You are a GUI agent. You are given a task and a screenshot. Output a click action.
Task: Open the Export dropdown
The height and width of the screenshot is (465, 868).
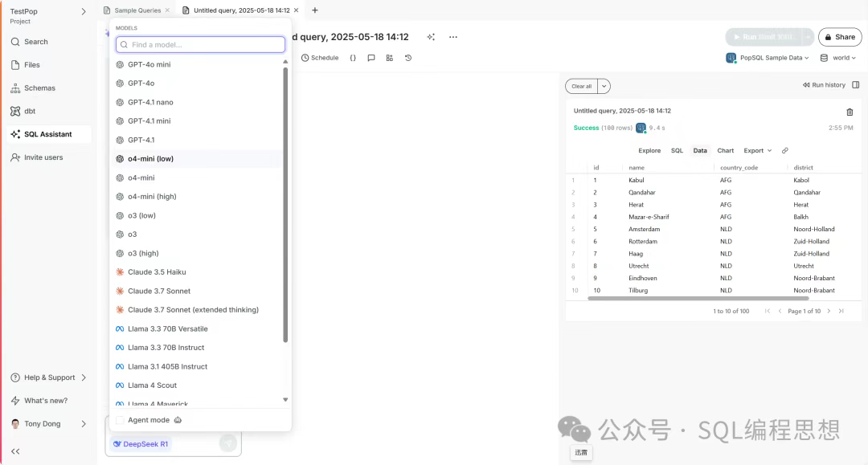757,151
